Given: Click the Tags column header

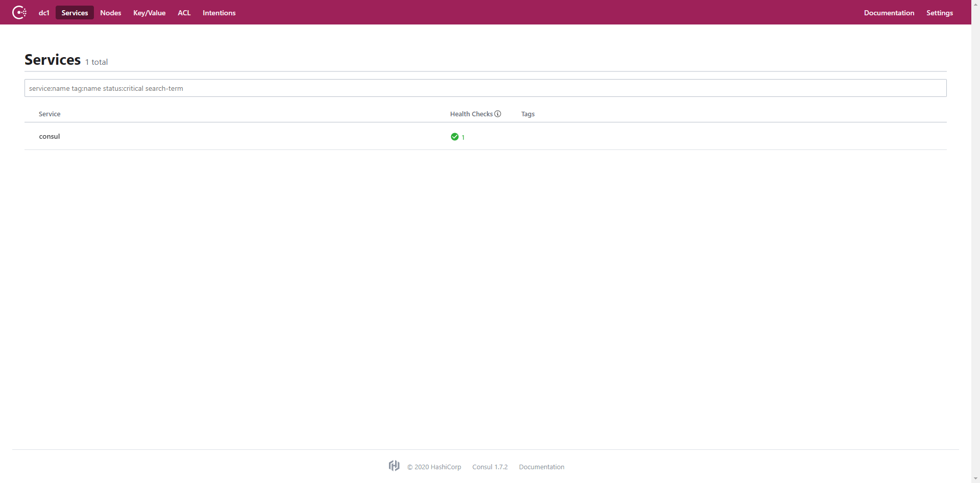Looking at the screenshot, I should tap(528, 114).
